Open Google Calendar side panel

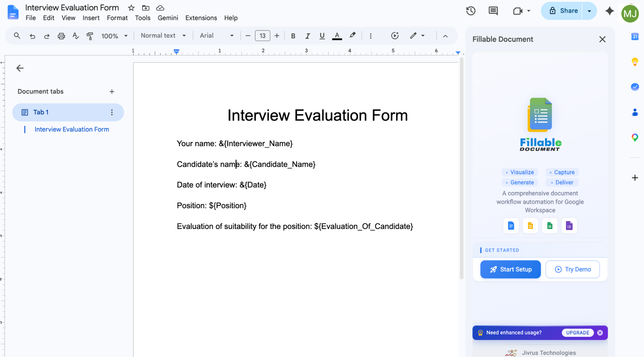point(635,36)
